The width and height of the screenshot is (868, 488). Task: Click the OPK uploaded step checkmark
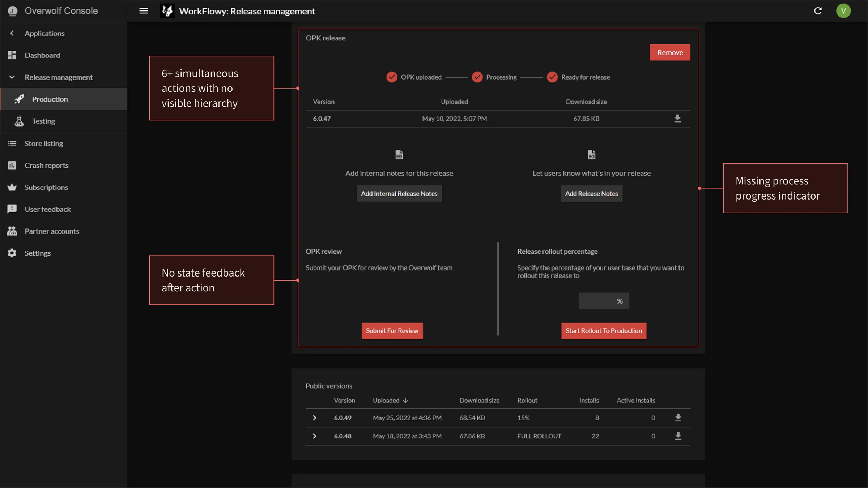tap(392, 77)
